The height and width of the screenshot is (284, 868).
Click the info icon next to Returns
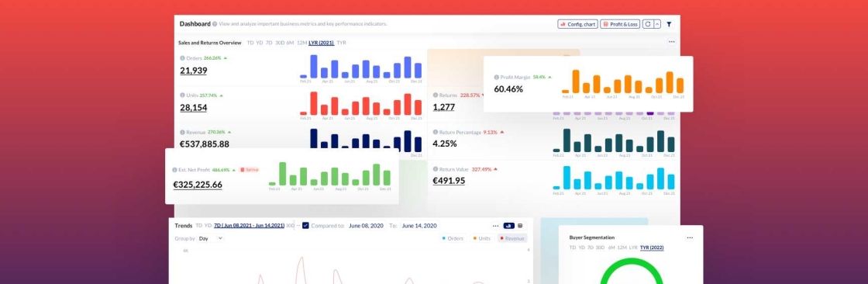pos(435,95)
